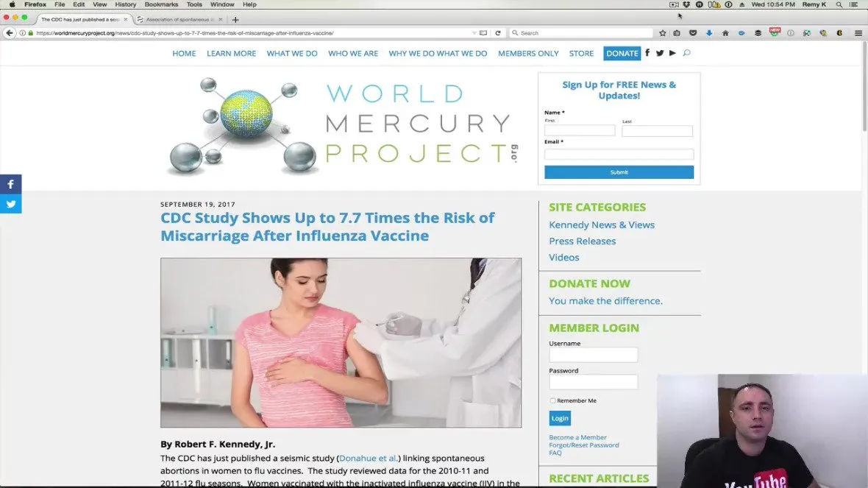868x488 pixels.
Task: Click You make the difference link
Action: click(605, 301)
